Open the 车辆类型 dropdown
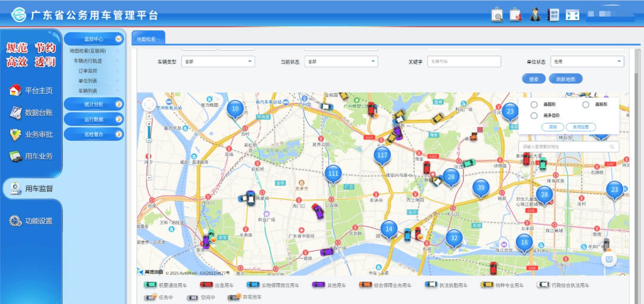The image size is (644, 304). [218, 61]
